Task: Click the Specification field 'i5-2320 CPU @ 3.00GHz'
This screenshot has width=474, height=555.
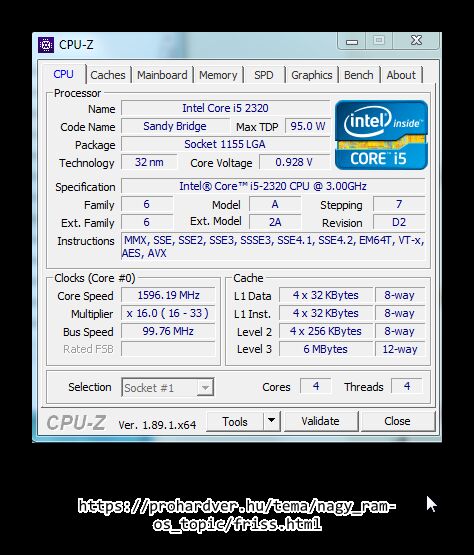Action: (x=273, y=186)
